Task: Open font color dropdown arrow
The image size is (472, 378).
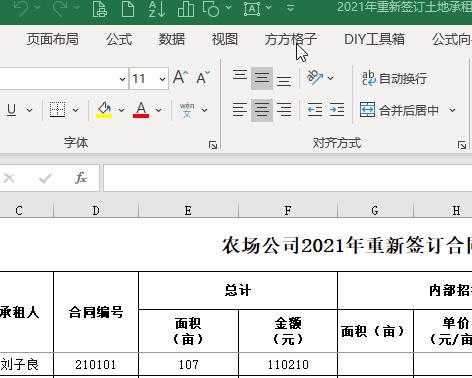Action: pos(159,110)
